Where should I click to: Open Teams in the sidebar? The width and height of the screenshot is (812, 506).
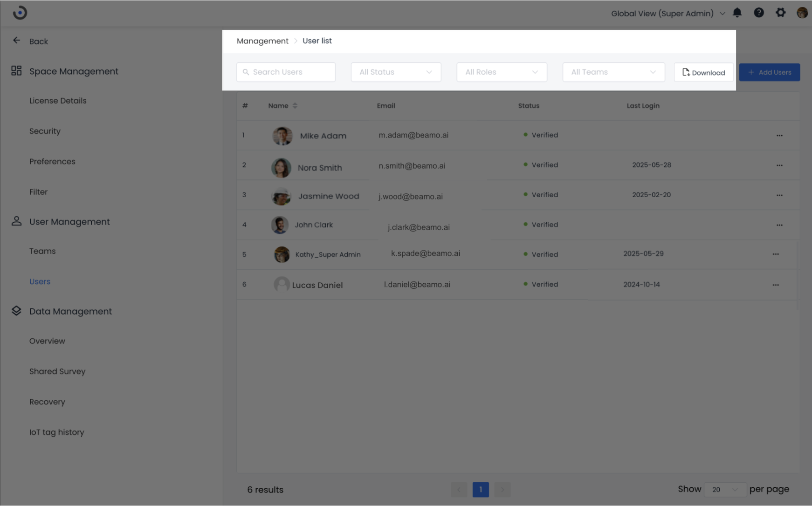coord(42,251)
